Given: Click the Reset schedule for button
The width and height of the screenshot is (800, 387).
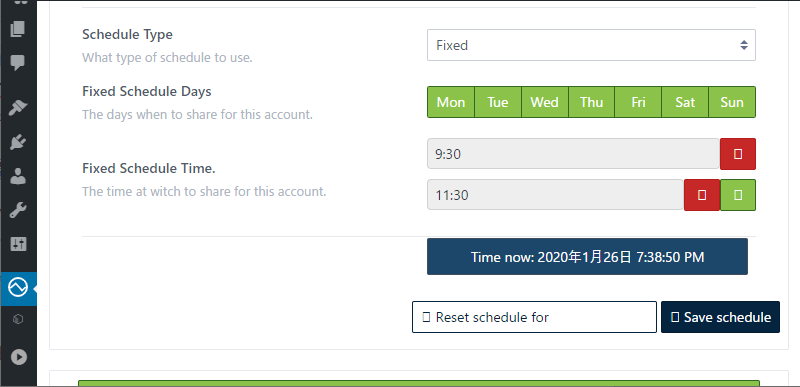Looking at the screenshot, I should click(x=534, y=317).
